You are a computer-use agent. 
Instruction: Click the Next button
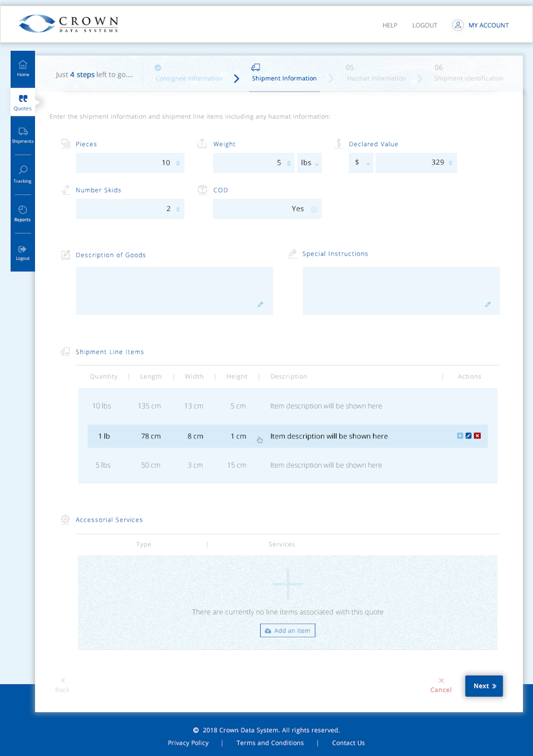484,686
